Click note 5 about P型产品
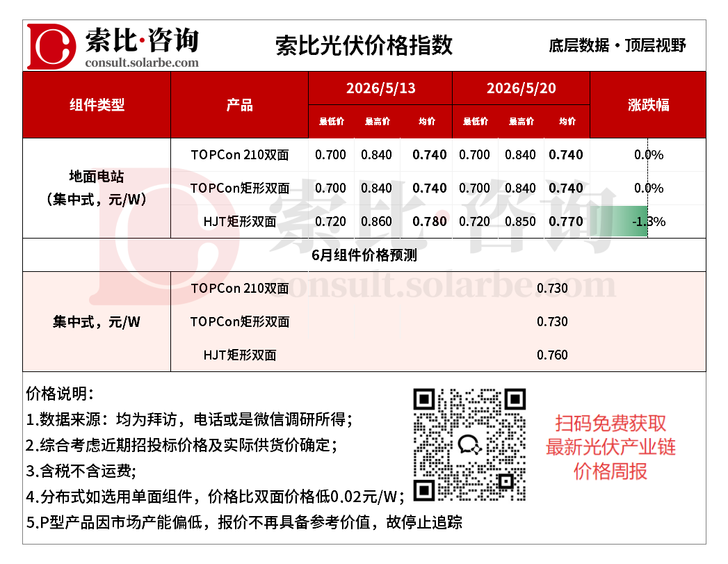 coord(244,523)
